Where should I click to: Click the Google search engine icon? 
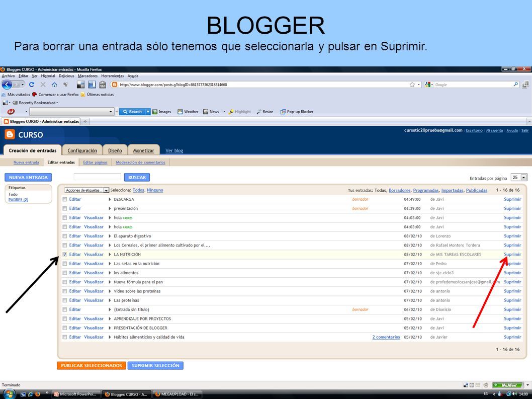tap(427, 85)
